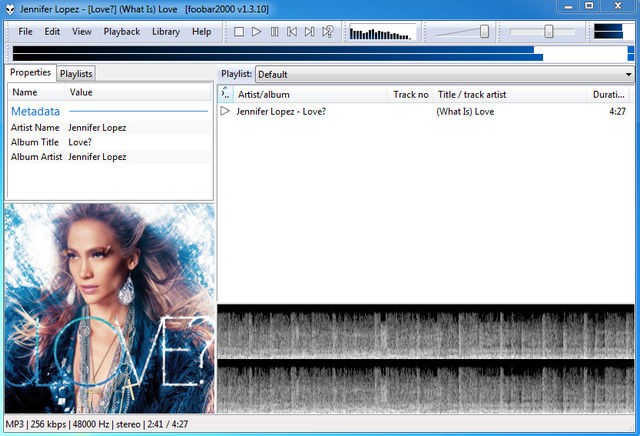Click the Stop playback button
Viewport: 640px width, 436px height.
coord(239,32)
